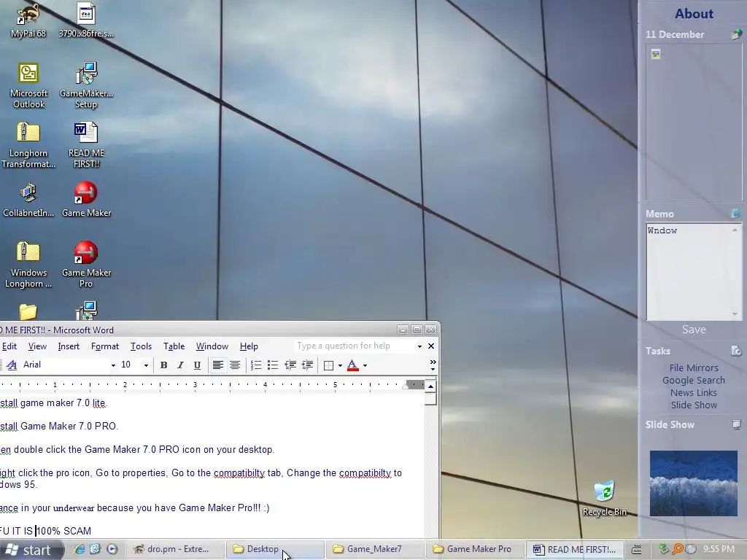Expand the font color dropdown arrow
Screen dimensions: 747x560
pyautogui.click(x=365, y=366)
